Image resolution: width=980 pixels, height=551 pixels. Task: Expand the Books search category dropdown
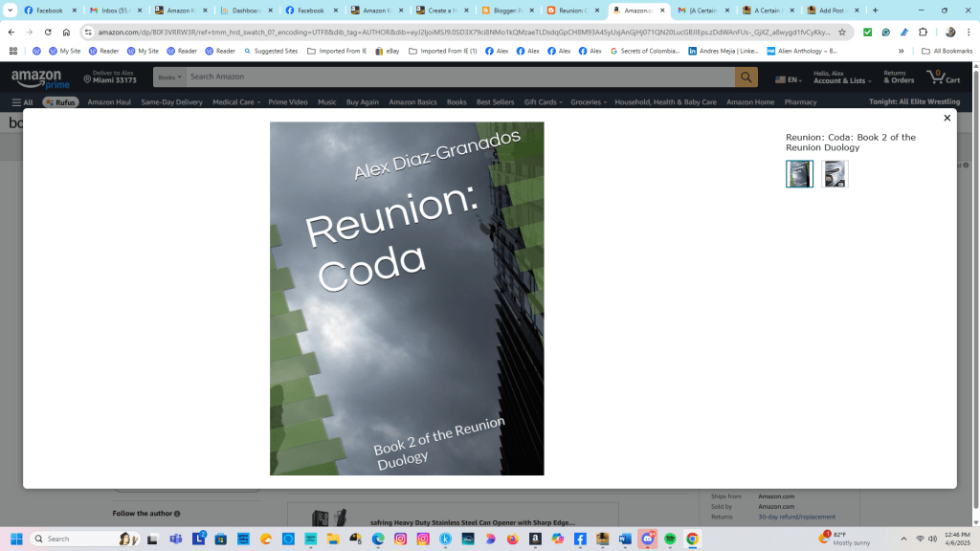[169, 77]
